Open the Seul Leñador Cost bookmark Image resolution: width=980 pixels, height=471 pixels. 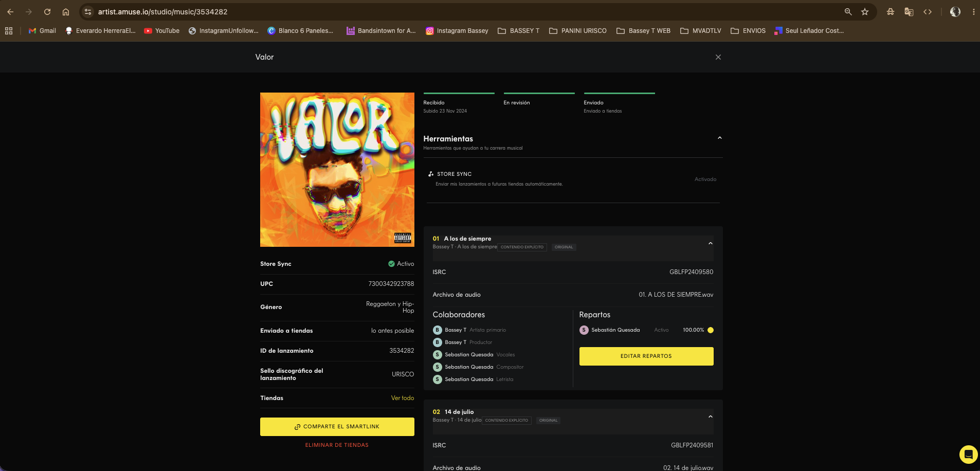coord(809,31)
